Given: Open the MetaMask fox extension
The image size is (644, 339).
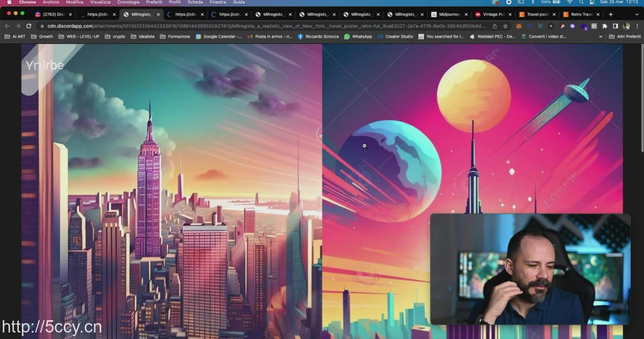Looking at the screenshot, I should [x=519, y=26].
